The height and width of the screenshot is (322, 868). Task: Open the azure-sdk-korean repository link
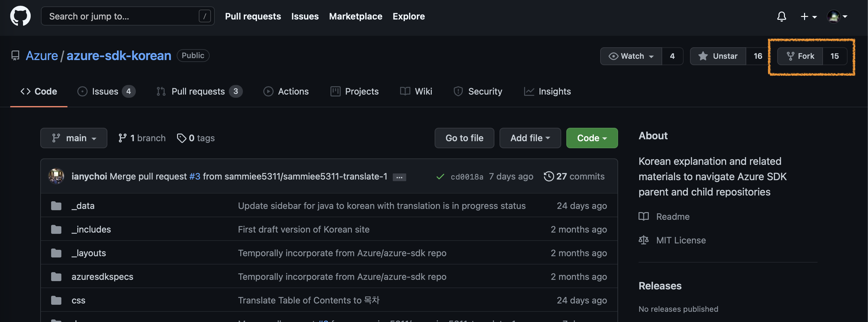119,56
